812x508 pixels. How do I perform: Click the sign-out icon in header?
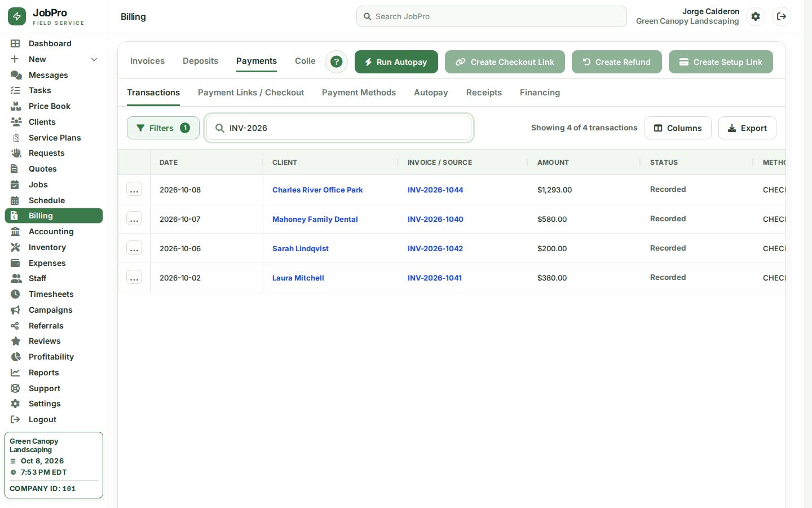point(782,16)
